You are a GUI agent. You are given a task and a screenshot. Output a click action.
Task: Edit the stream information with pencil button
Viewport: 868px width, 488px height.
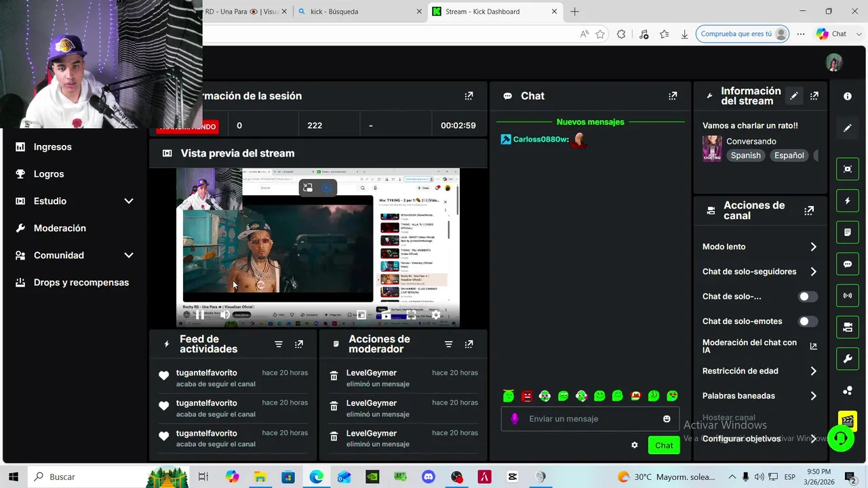(793, 96)
